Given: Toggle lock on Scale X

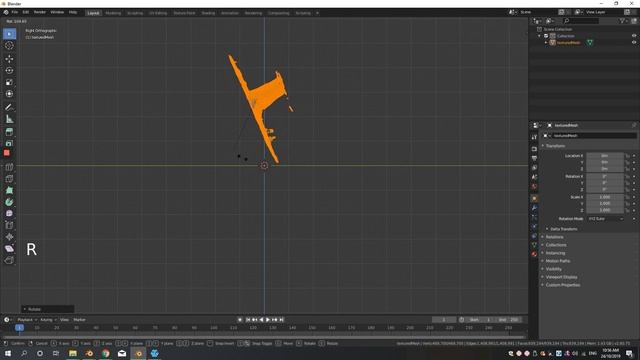Looking at the screenshot, I should (627, 197).
